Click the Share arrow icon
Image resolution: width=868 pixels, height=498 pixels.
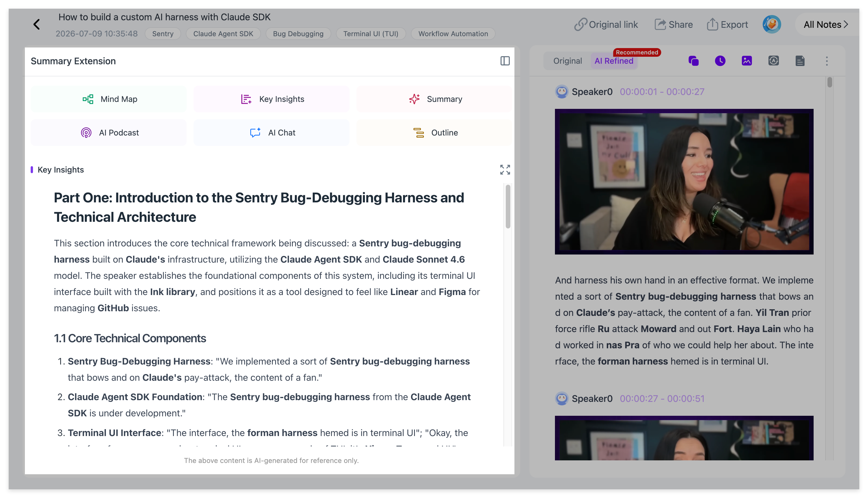pos(660,25)
